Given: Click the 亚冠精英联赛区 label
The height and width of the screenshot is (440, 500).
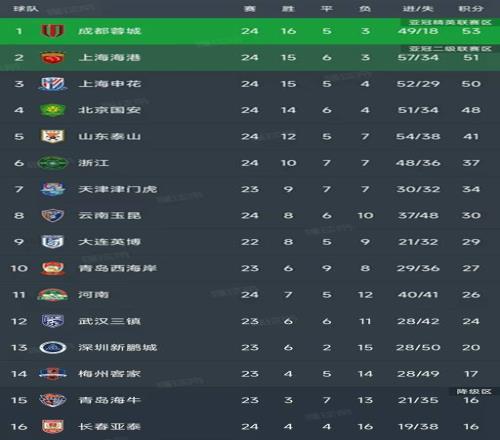Looking at the screenshot, I should coord(450,22).
